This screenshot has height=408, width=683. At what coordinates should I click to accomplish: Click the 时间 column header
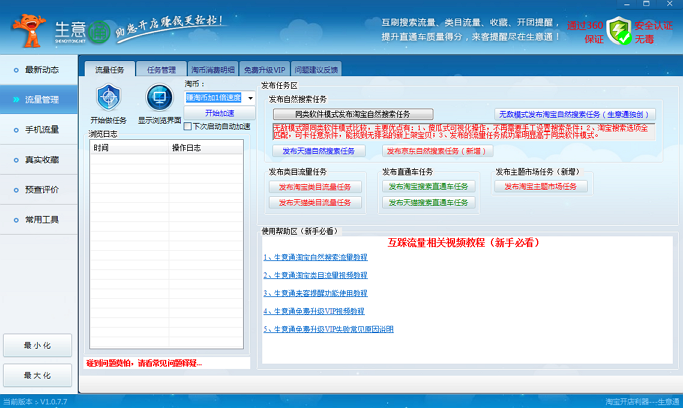129,148
